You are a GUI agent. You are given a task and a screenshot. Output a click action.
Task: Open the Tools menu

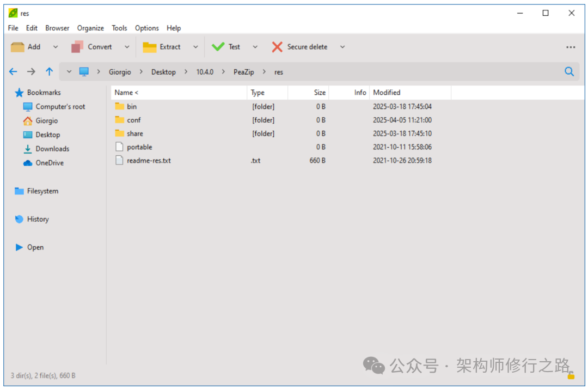pyautogui.click(x=119, y=28)
